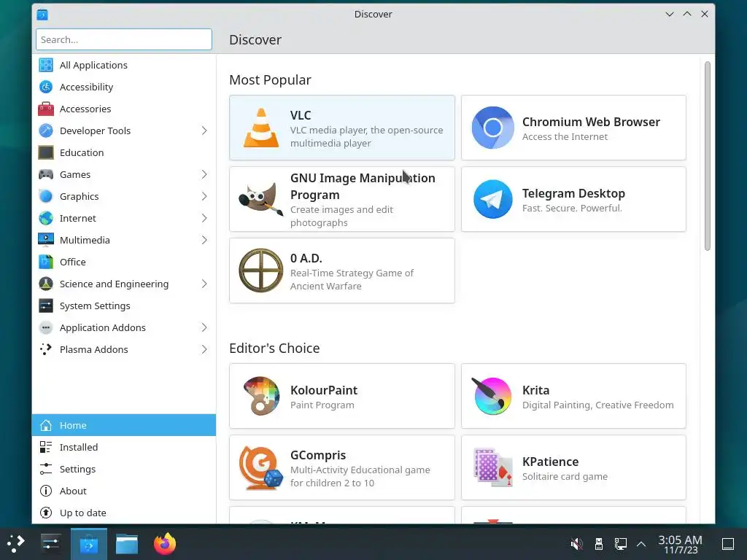747x560 pixels.
Task: Click the GIMP mascot icon
Action: [x=260, y=199]
